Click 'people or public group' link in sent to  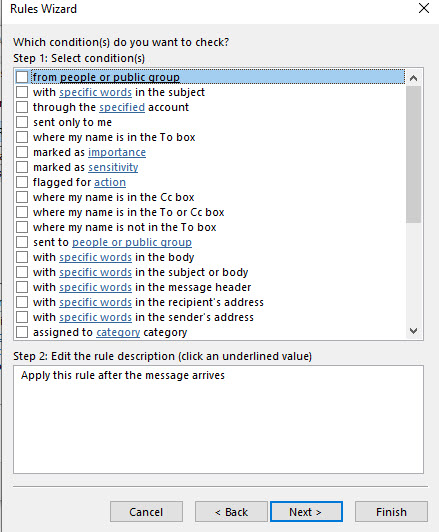(x=132, y=242)
